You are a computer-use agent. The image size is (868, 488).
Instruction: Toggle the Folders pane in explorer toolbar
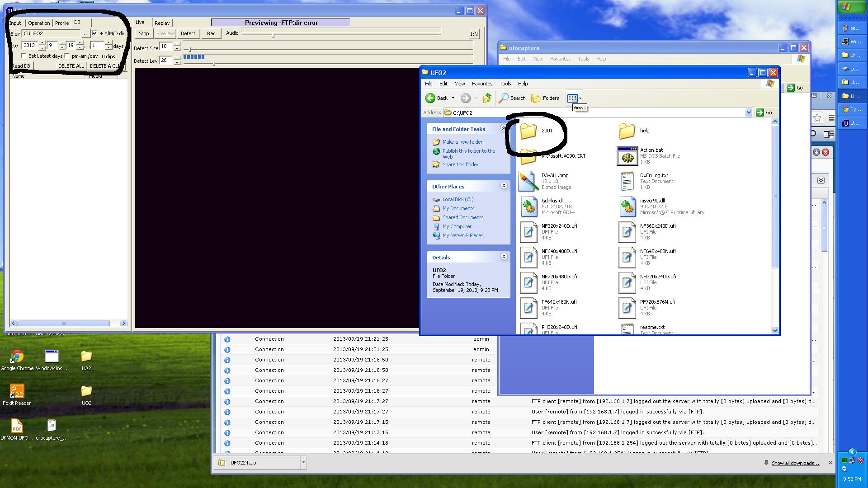point(545,98)
